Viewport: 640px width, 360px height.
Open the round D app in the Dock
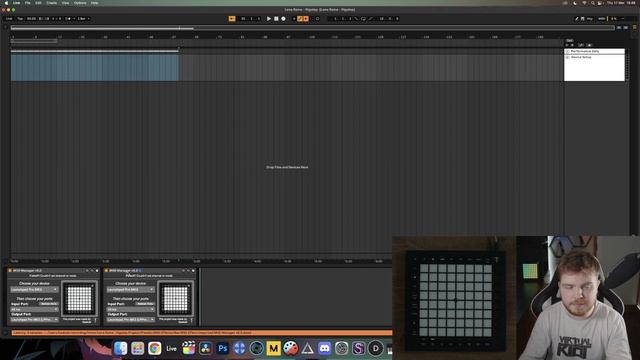pos(376,348)
